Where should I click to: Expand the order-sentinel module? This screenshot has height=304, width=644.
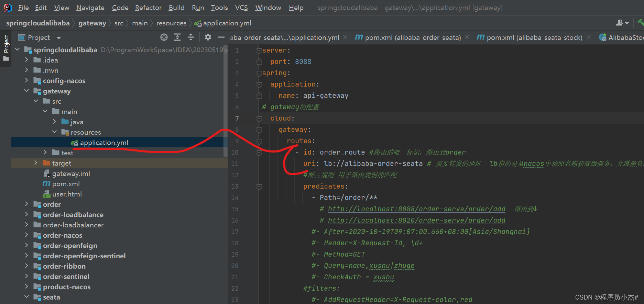26,277
